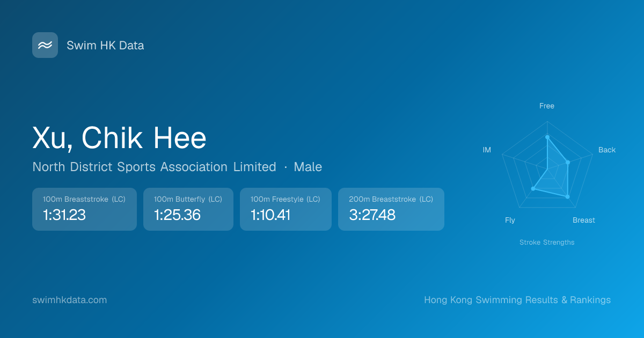Open the swimhkdata.com link
The image size is (644, 338).
(x=70, y=300)
